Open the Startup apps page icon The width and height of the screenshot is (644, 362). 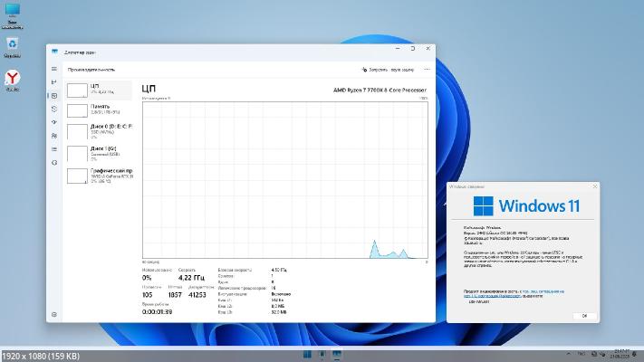tap(54, 122)
